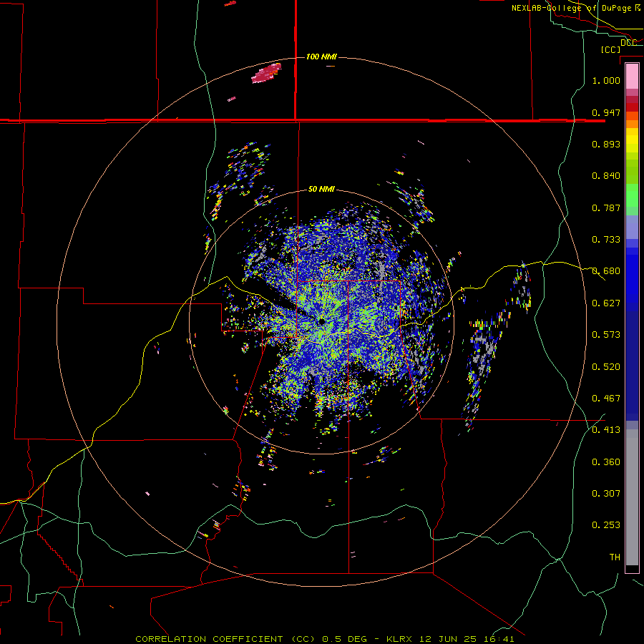Click the 16:41 timestamp in the caption
This screenshot has height=644, width=644.
tap(499, 639)
